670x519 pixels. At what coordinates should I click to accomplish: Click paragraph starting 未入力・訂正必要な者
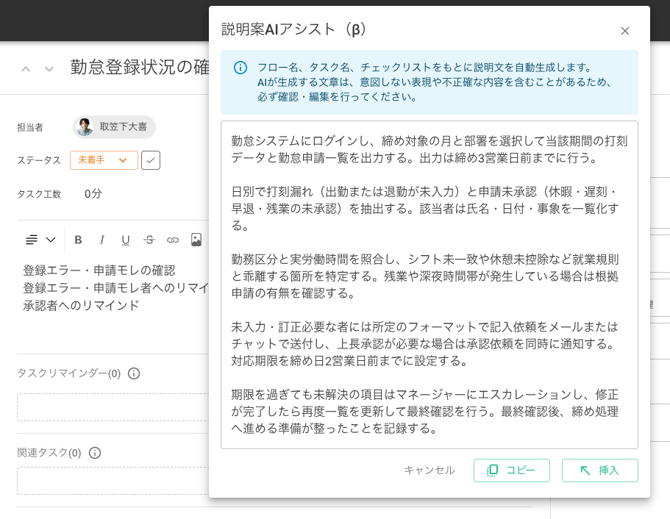pyautogui.click(x=425, y=344)
